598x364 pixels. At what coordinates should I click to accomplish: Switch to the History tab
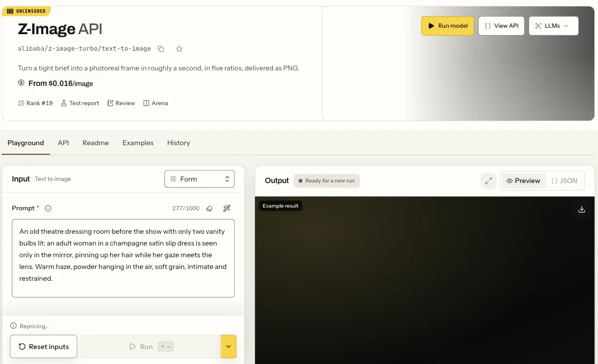click(x=178, y=143)
